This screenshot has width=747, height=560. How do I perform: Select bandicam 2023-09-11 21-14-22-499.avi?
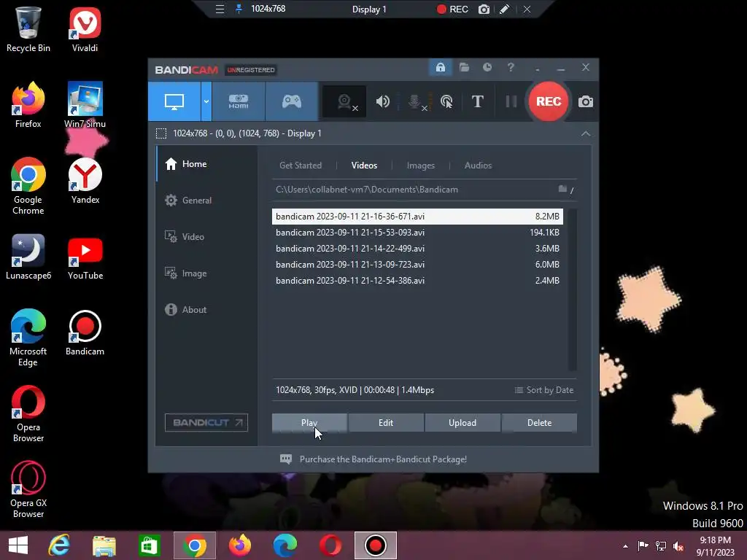click(417, 249)
